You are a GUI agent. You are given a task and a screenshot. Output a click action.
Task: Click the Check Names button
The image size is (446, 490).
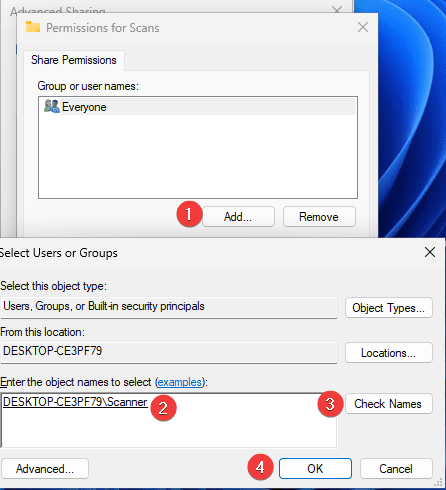click(389, 404)
